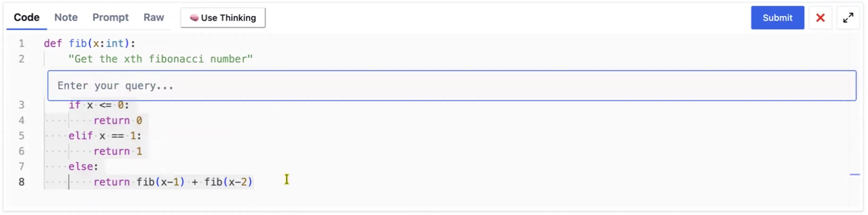Click the blue marker in the scrollbar ruler
This screenshot has height=215, width=868.
[x=854, y=175]
